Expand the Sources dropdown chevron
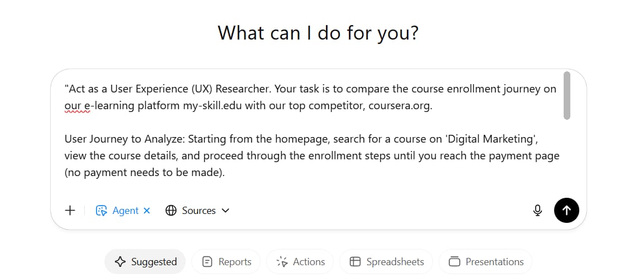Image resolution: width=644 pixels, height=278 pixels. pyautogui.click(x=225, y=211)
